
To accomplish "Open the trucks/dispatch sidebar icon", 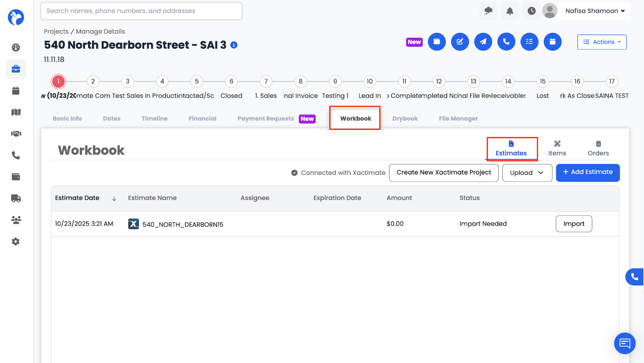I will pyautogui.click(x=16, y=198).
